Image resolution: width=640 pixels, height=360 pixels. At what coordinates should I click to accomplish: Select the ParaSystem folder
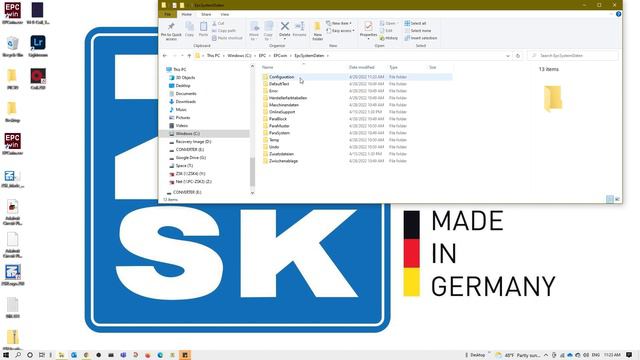pos(279,133)
